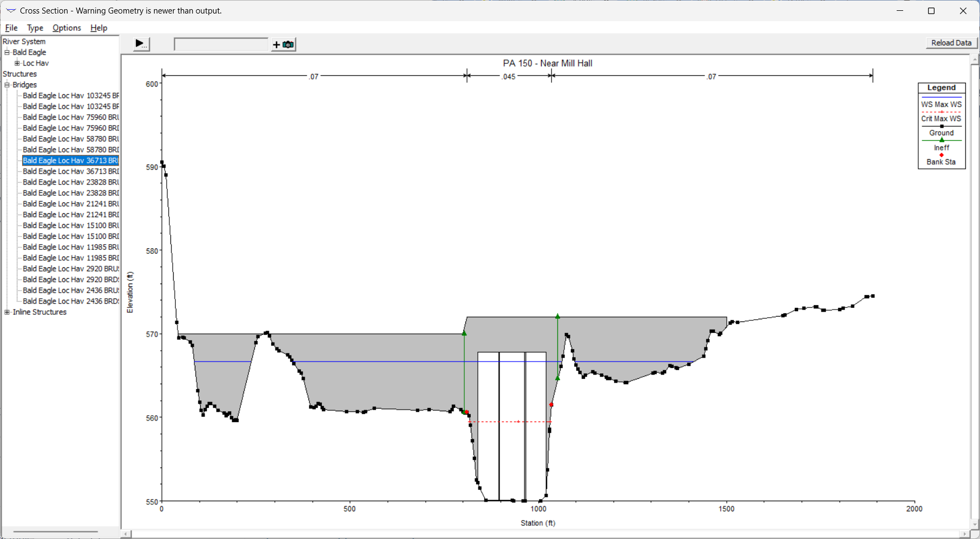
Task: Maximize the Cross Section window
Action: pyautogui.click(x=931, y=11)
